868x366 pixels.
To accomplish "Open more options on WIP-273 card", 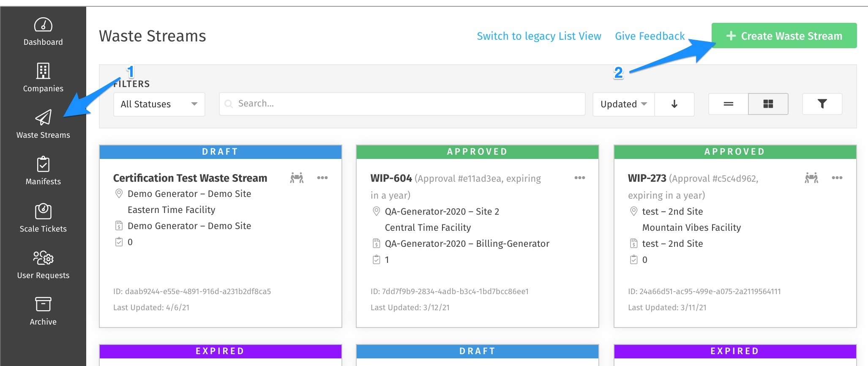I will coord(837,178).
